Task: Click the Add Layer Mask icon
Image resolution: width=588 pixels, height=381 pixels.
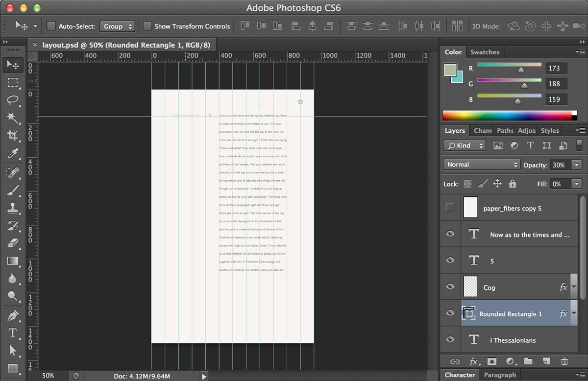Action: click(491, 361)
